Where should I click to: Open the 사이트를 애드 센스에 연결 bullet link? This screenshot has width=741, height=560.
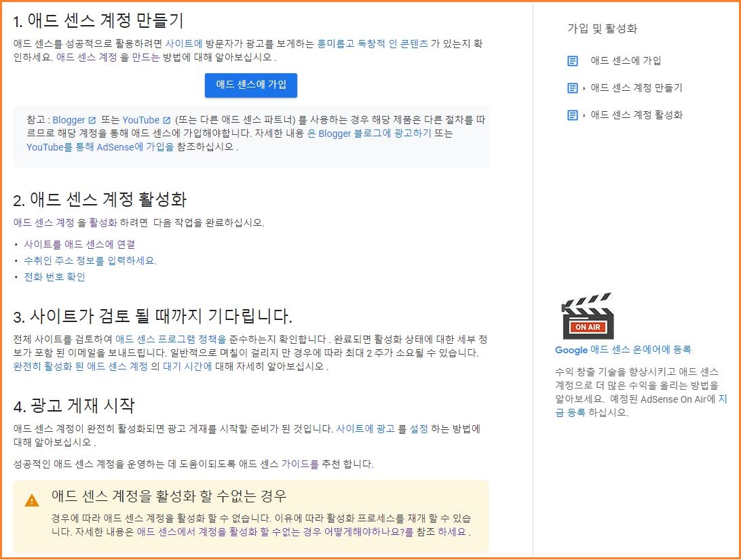pos(79,244)
